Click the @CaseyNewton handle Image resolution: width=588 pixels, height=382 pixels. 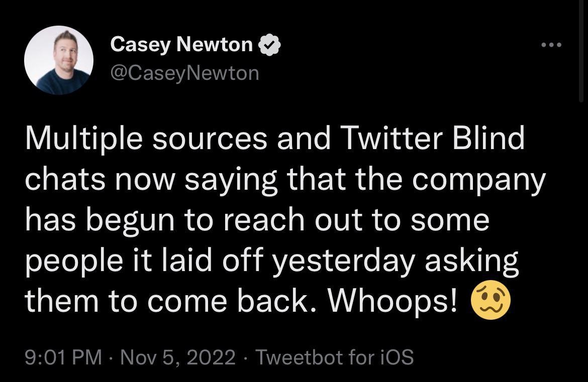[x=184, y=72]
